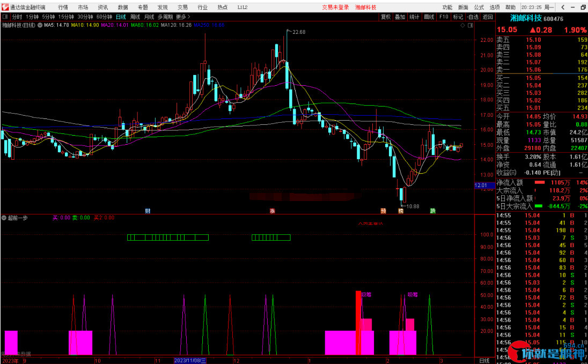Click the 买一 15.05 order book row
The height and width of the screenshot is (364, 588).
click(x=541, y=78)
